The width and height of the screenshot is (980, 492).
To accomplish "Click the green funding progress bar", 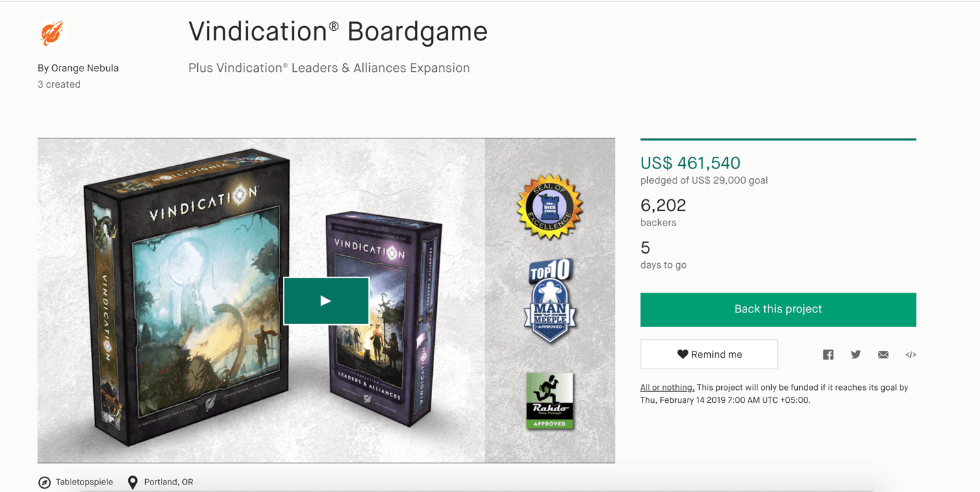I will point(778,139).
